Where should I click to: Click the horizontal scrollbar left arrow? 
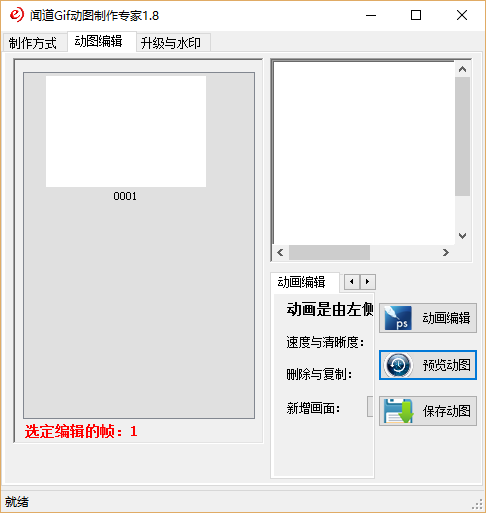280,253
